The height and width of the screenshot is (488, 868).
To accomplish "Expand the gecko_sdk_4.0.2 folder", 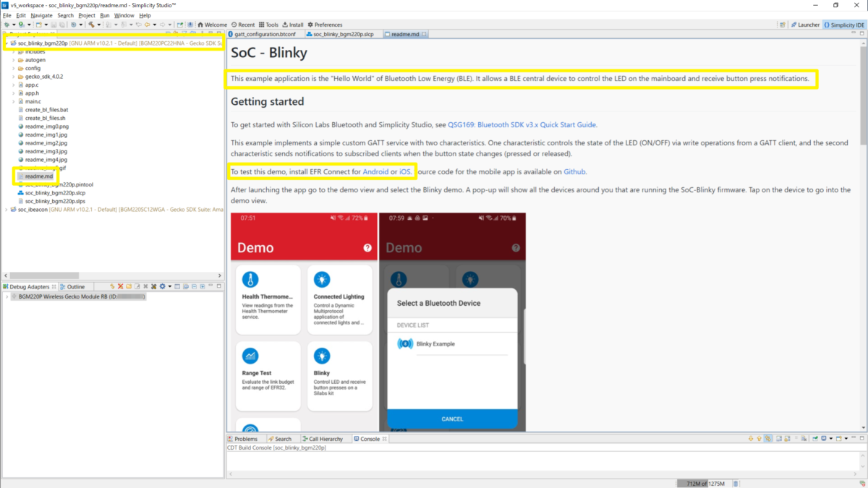I will click(x=13, y=77).
